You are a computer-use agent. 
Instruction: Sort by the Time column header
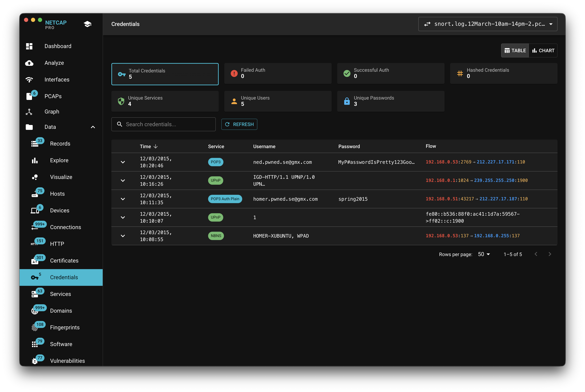point(145,147)
